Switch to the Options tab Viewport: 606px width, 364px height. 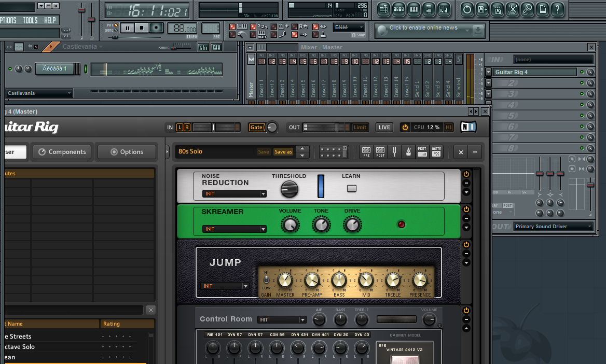tap(127, 152)
